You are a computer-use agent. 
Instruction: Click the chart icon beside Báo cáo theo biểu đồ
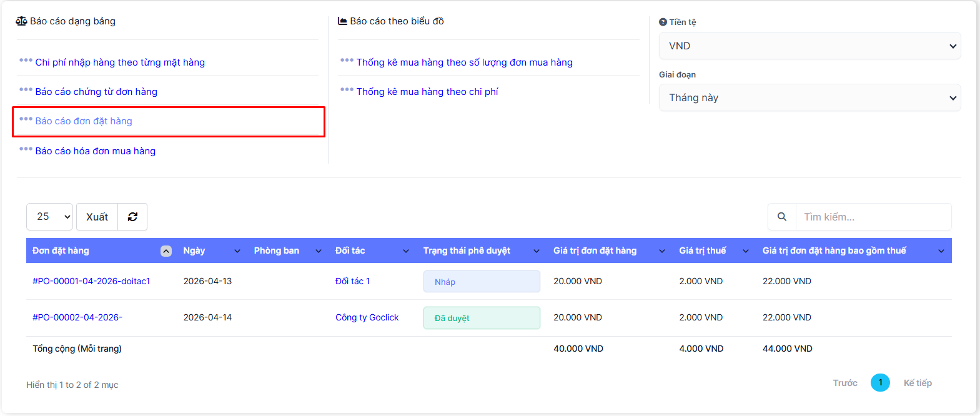click(342, 21)
